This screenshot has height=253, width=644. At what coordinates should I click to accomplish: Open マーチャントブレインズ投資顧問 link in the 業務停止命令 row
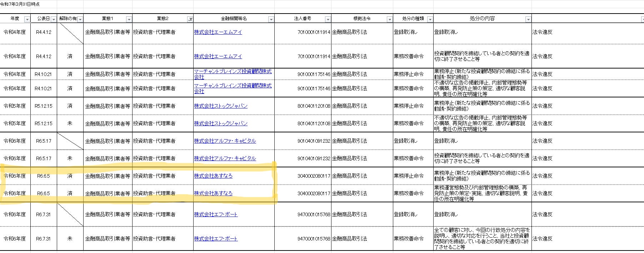click(x=233, y=74)
